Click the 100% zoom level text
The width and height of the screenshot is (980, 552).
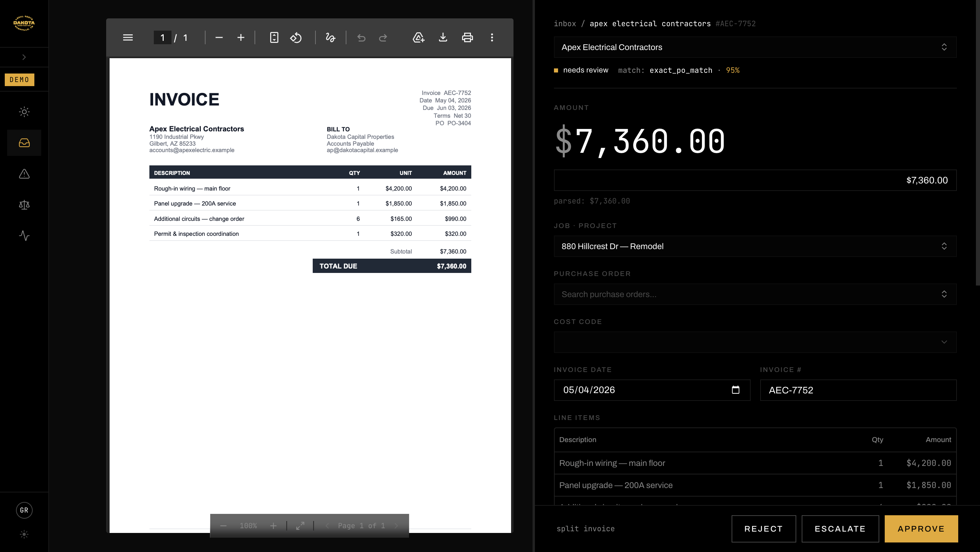click(248, 526)
